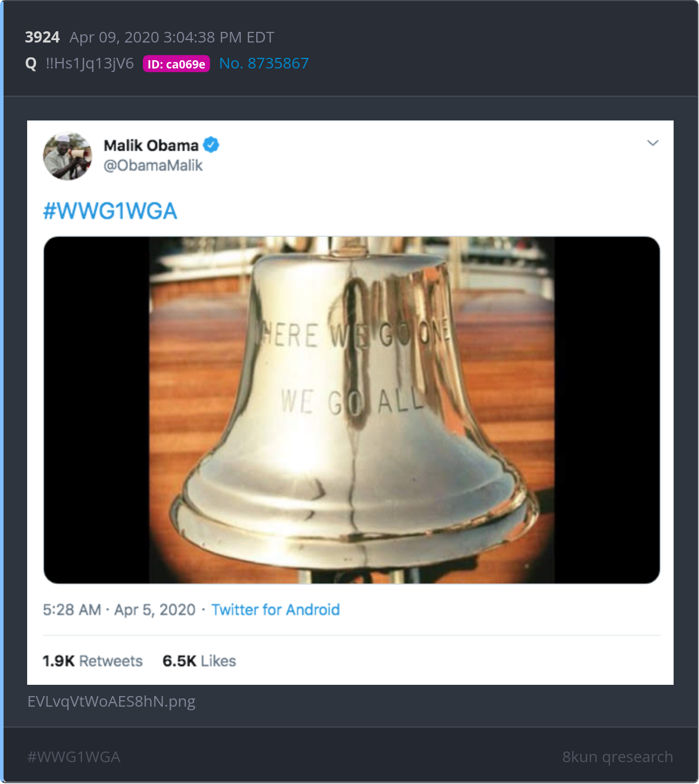
Task: Click the tweet timestamp 5:28 AM Apr 5, 2020
Action: [119, 609]
